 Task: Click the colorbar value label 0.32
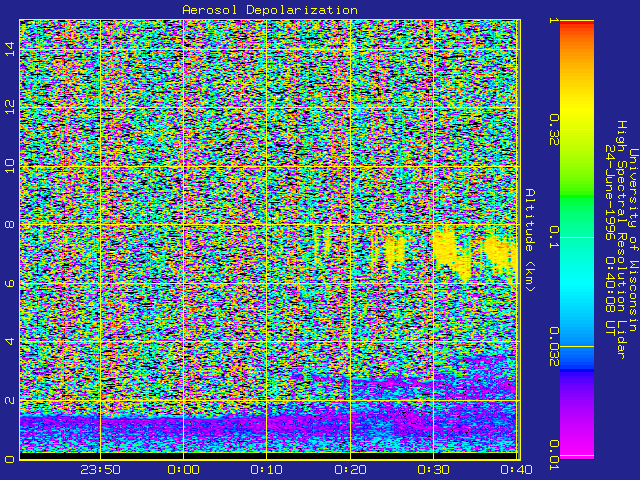point(553,129)
